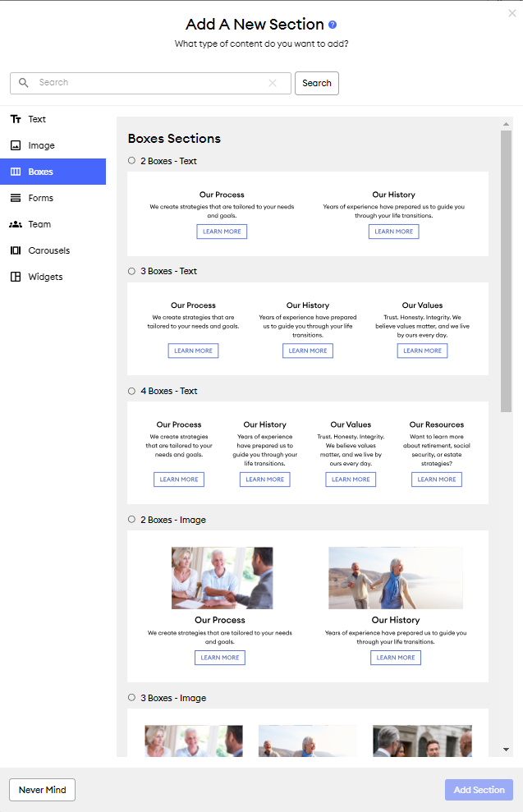
Task: Click the 'Boxes Sections' heading
Action: [174, 138]
